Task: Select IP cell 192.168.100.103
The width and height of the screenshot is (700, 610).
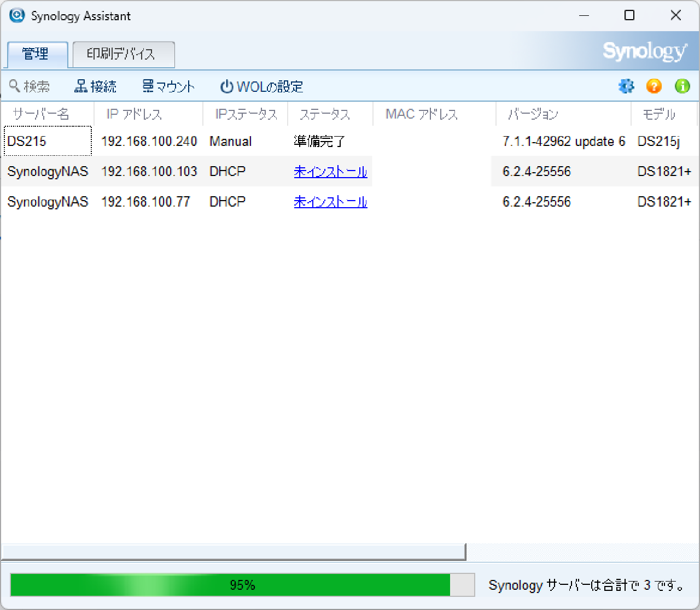Action: [x=149, y=172]
